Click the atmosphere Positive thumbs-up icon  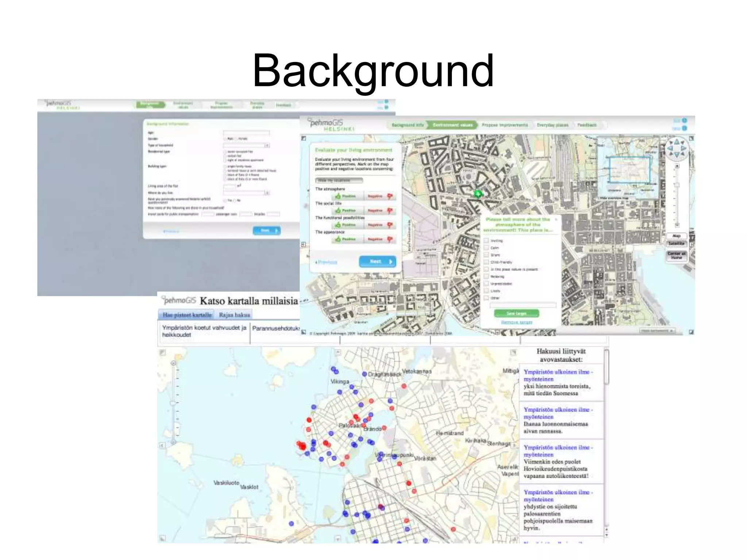coord(338,196)
